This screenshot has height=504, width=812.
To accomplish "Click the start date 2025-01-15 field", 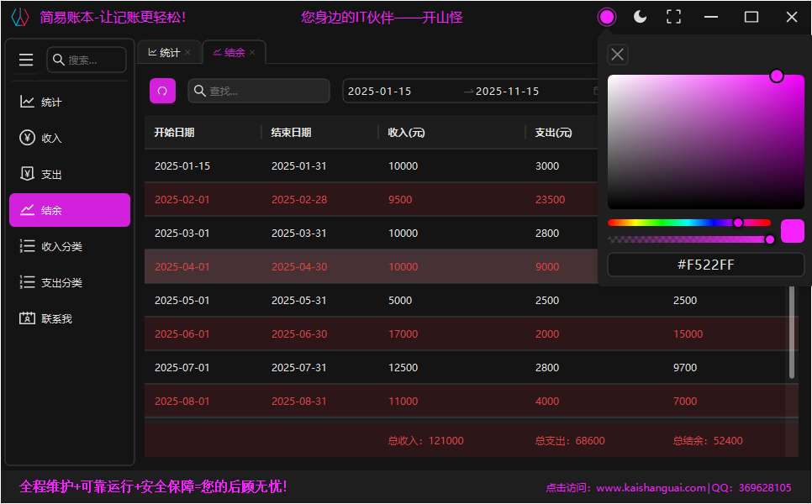I will tap(380, 91).
